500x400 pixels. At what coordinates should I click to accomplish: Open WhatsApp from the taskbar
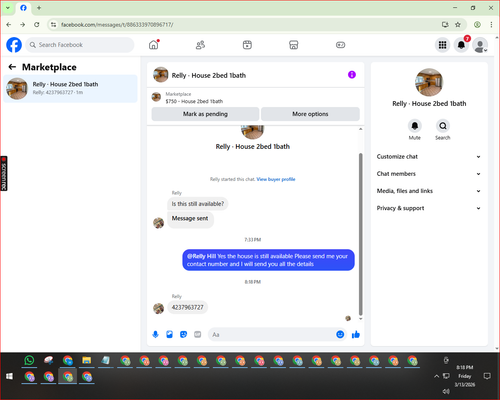tap(29, 360)
